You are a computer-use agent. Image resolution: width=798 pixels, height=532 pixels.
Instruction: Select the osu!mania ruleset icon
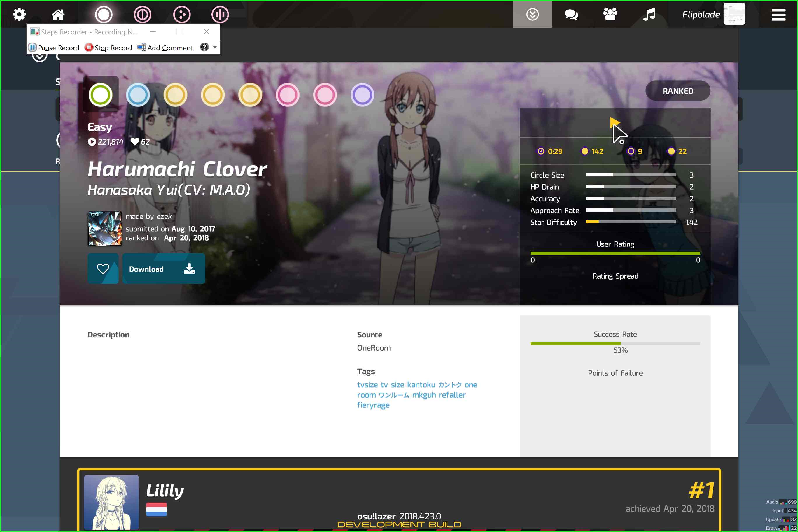tap(220, 14)
